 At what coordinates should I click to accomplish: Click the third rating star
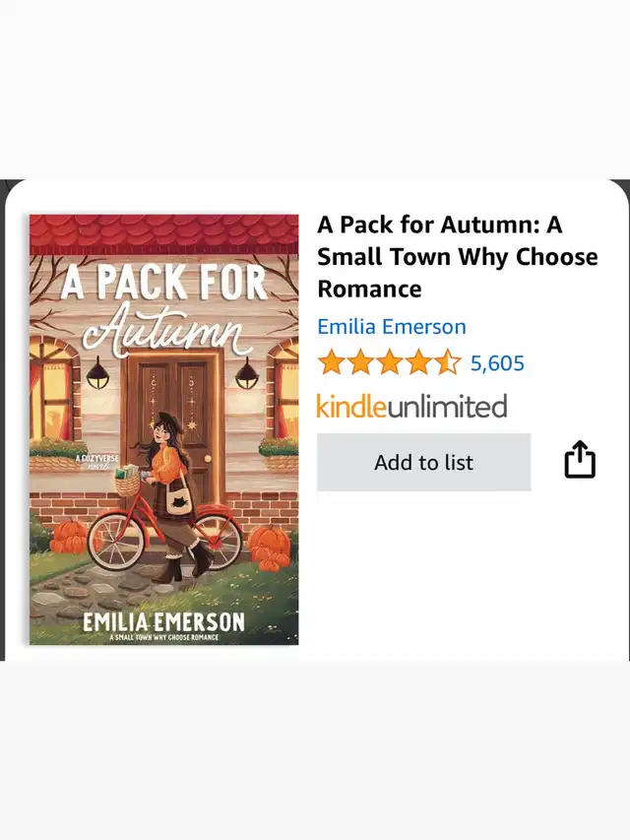point(390,363)
